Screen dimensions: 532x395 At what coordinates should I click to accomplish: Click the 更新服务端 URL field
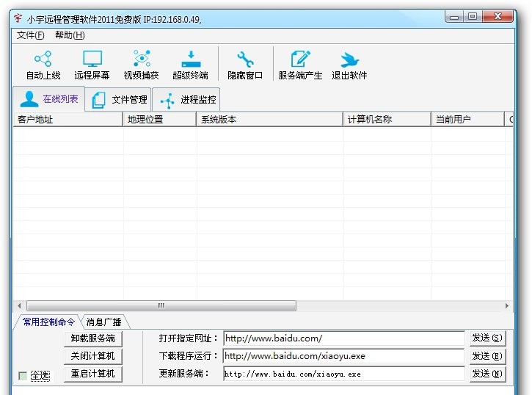(x=343, y=374)
